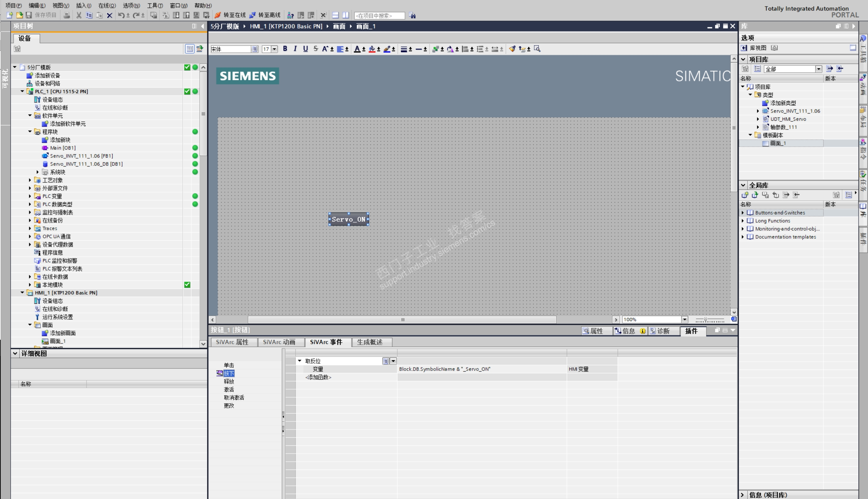Click the Undo arrow icon

[121, 15]
